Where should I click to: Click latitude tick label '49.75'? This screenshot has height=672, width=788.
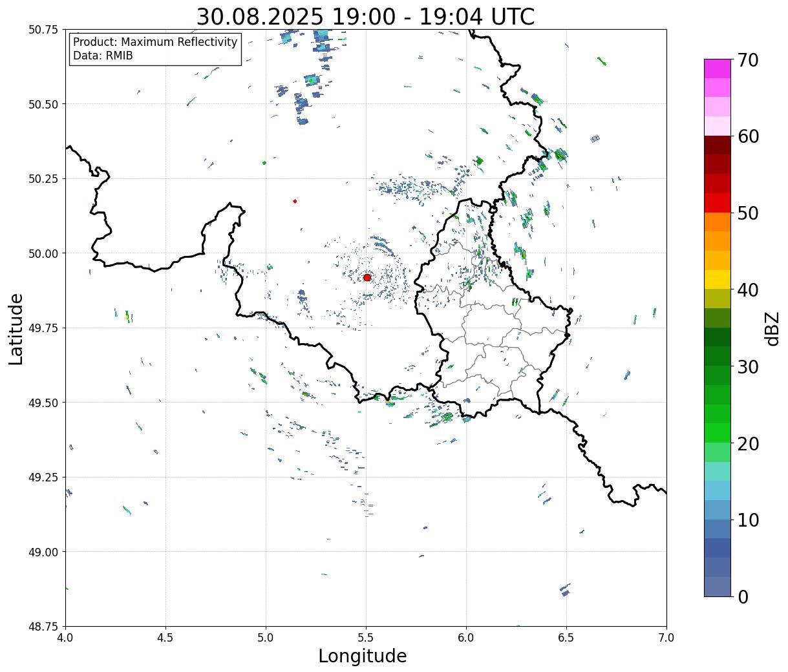tap(43, 328)
